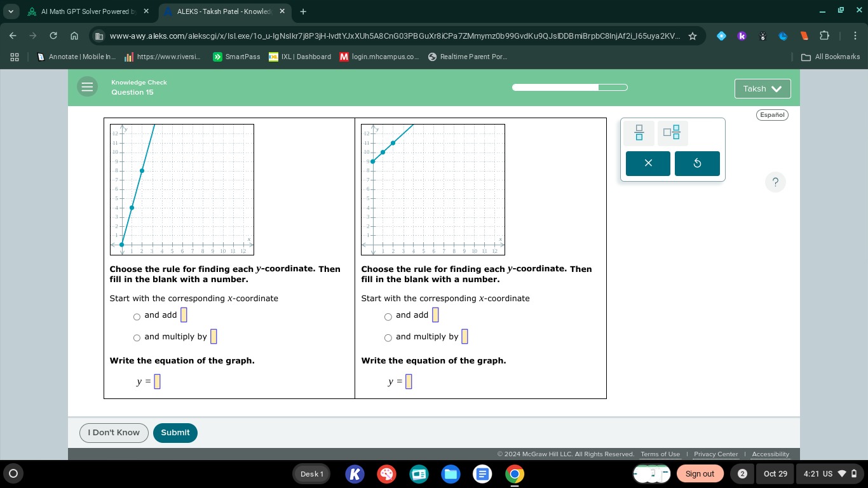Open the apps grid in bookmarks bar
This screenshot has height=488, width=868.
click(x=15, y=57)
